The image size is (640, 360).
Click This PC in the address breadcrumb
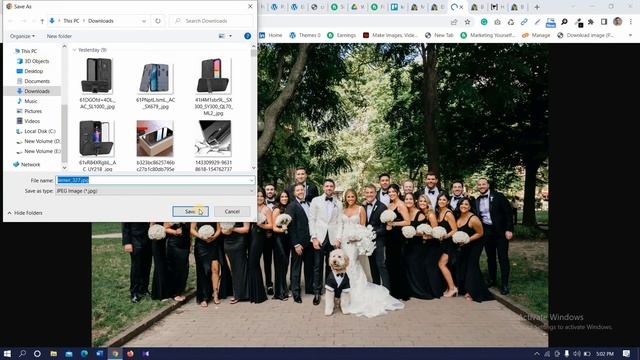tap(71, 21)
